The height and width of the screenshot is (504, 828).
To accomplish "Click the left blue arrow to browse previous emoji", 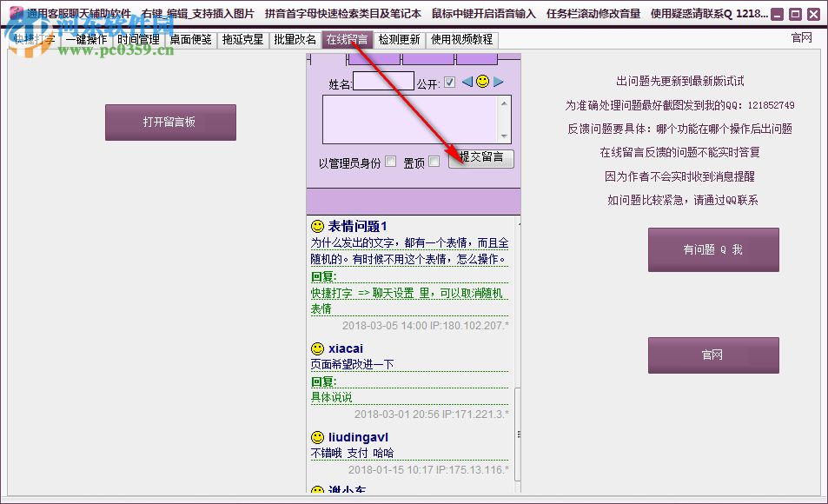I will pyautogui.click(x=467, y=82).
